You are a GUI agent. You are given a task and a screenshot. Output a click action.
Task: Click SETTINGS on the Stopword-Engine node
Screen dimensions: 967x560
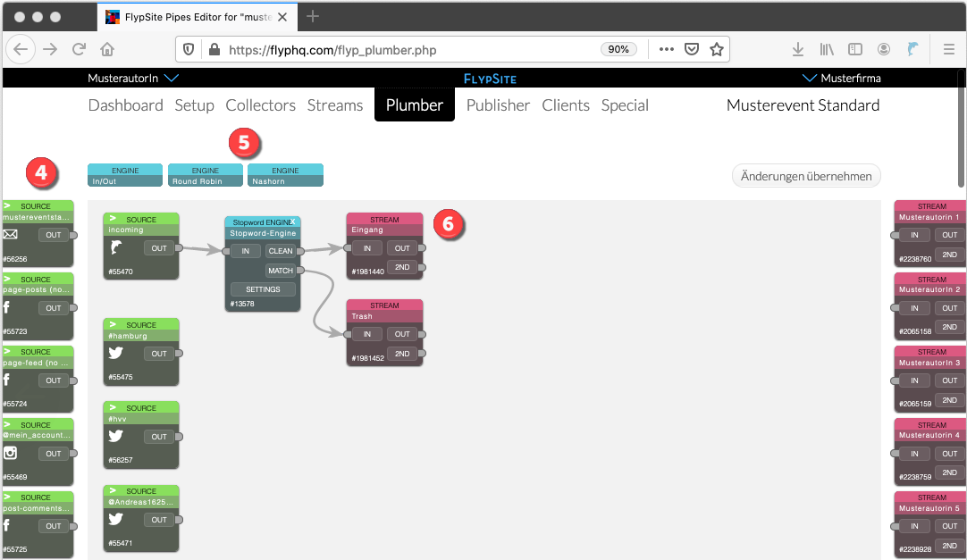(x=263, y=289)
